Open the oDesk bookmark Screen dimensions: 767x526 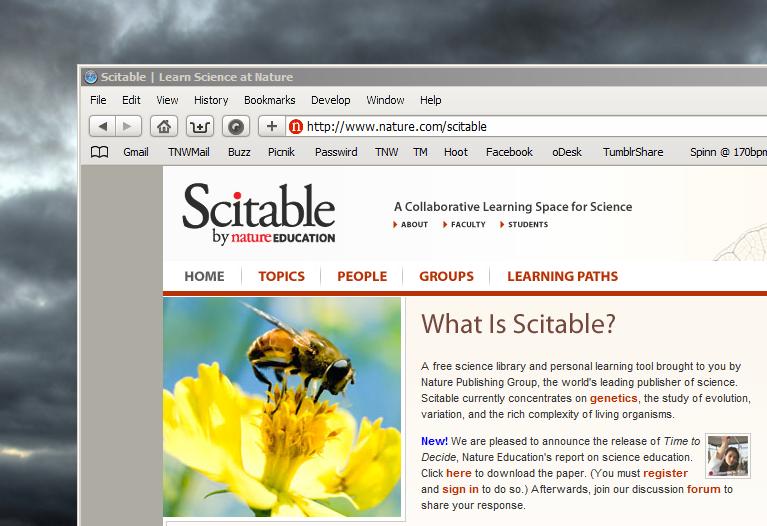tap(567, 152)
